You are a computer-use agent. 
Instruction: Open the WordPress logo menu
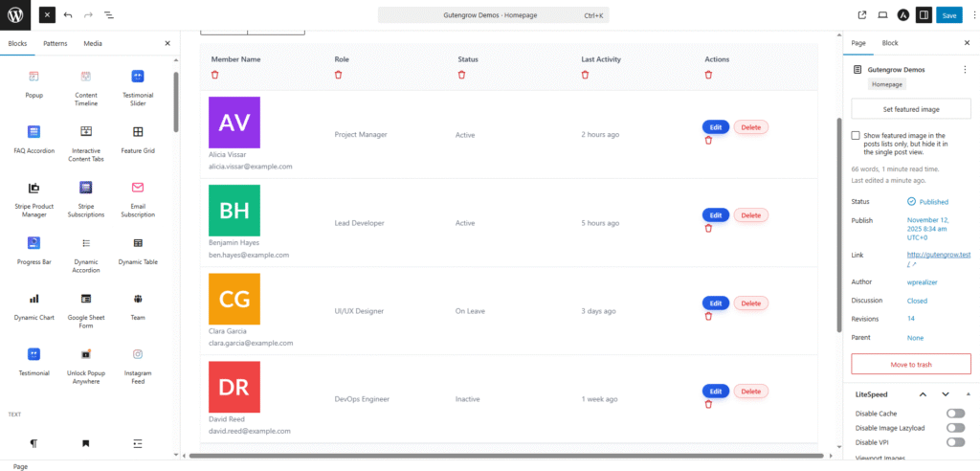[15, 15]
